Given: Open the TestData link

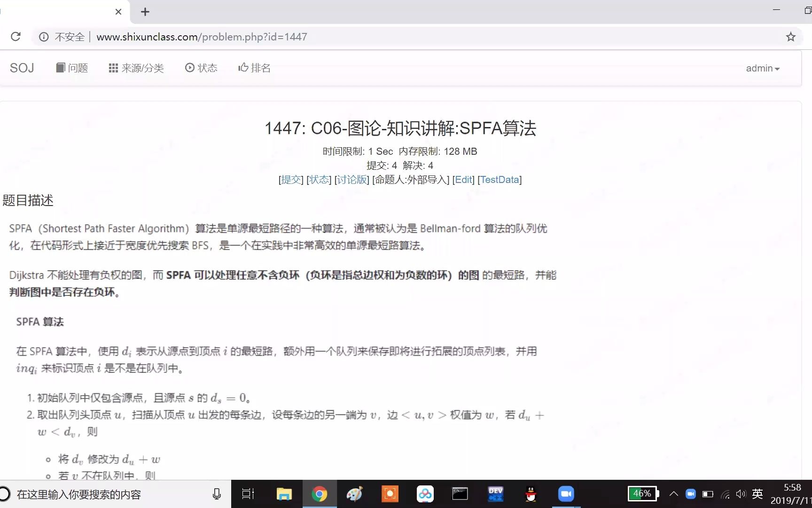Looking at the screenshot, I should tap(500, 180).
